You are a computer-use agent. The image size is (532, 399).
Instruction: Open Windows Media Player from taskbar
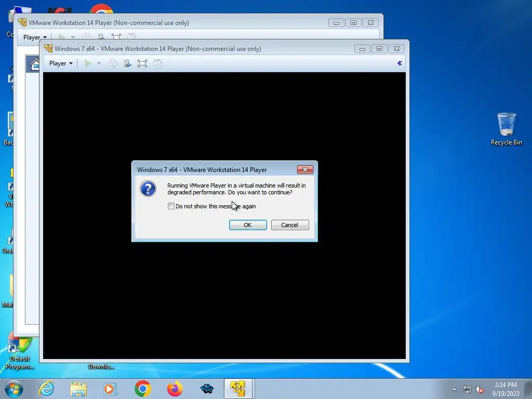click(110, 389)
